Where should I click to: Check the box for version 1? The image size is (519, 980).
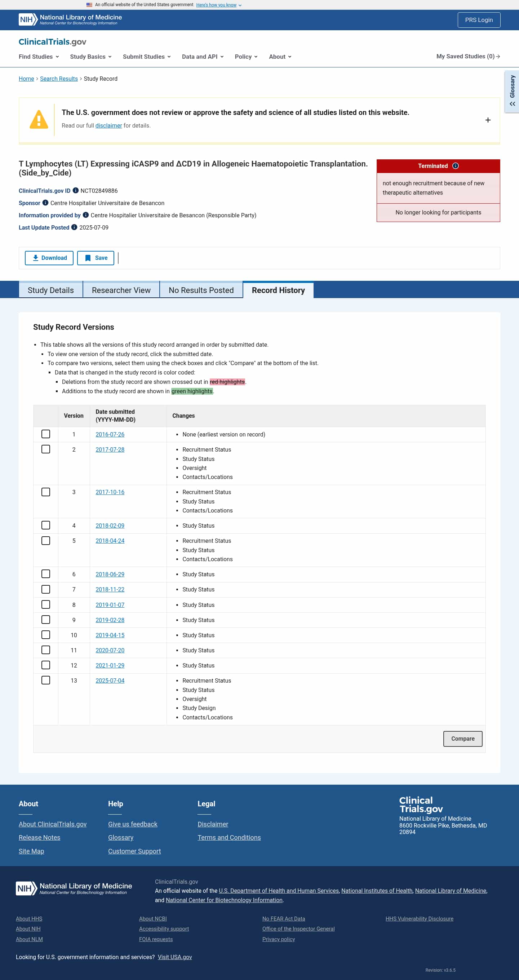pyautogui.click(x=46, y=434)
